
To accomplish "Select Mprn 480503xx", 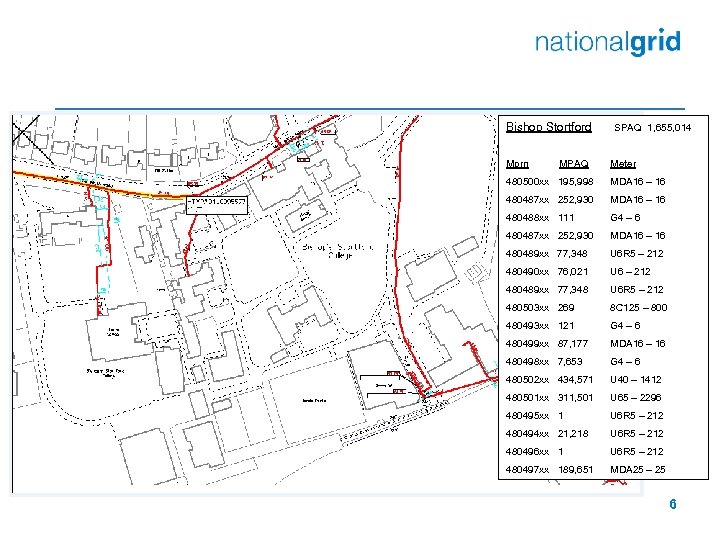I will coord(527,308).
